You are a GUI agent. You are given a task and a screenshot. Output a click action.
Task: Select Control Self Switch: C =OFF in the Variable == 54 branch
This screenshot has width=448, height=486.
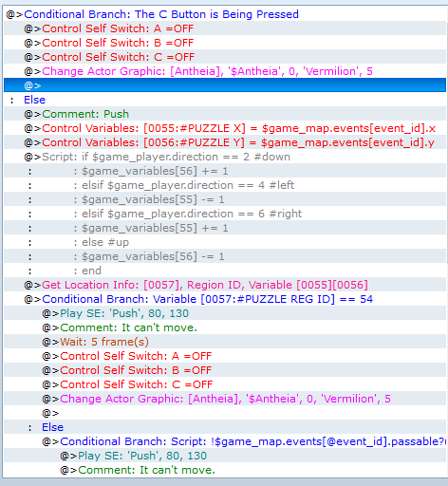tap(225, 384)
